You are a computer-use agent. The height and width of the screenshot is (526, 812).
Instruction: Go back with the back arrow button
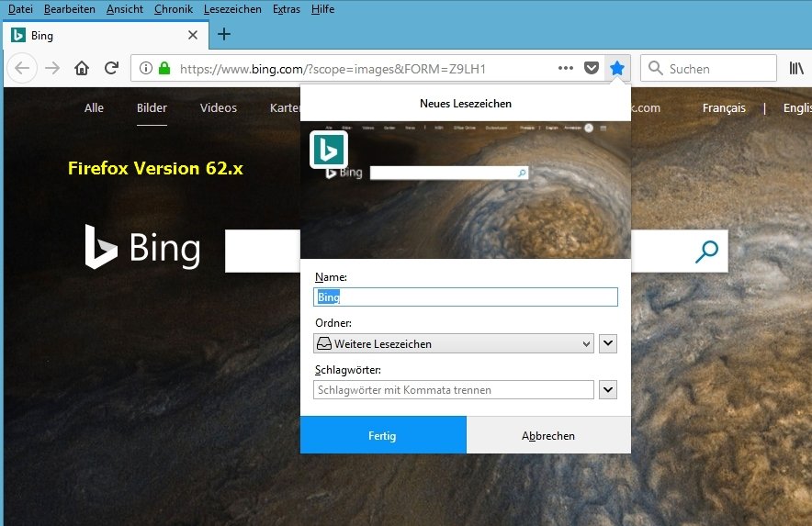pos(22,68)
